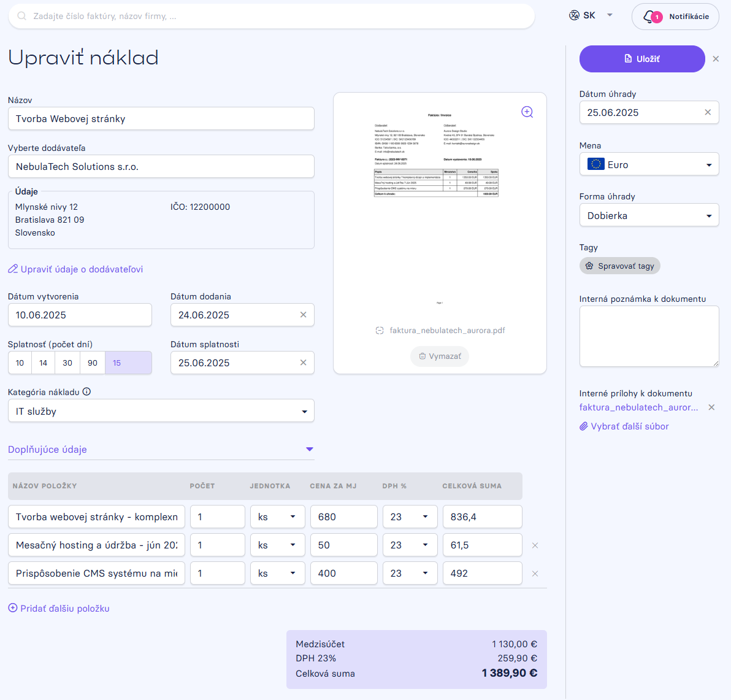Click the Vyberte dodávateľa field
731x700 pixels.
[161, 166]
